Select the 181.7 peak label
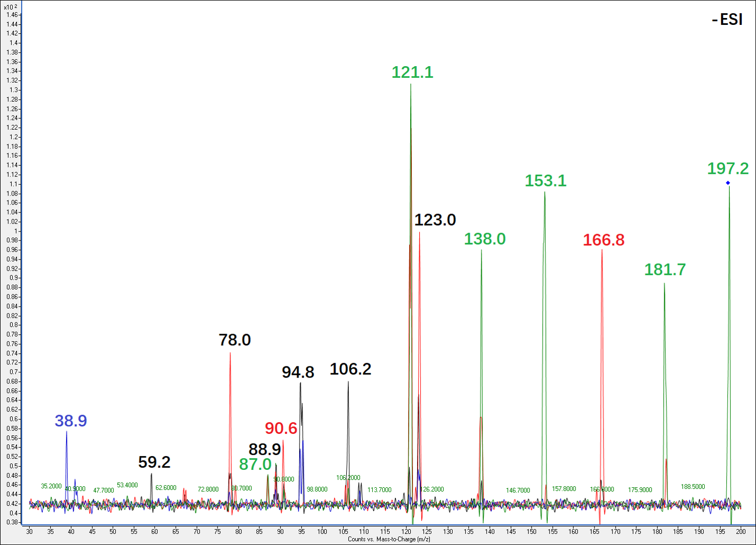The image size is (756, 545). [665, 270]
